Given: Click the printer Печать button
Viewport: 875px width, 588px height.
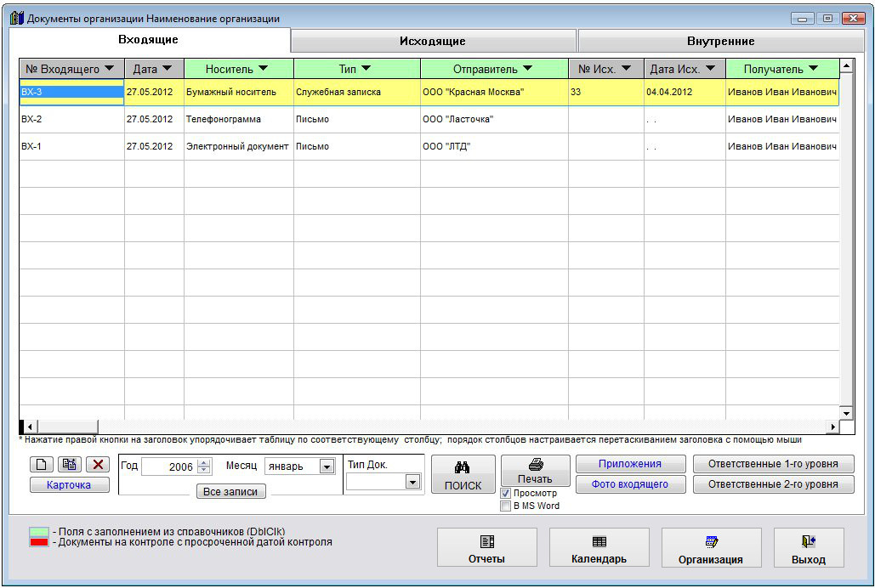Looking at the screenshot, I should coord(535,470).
